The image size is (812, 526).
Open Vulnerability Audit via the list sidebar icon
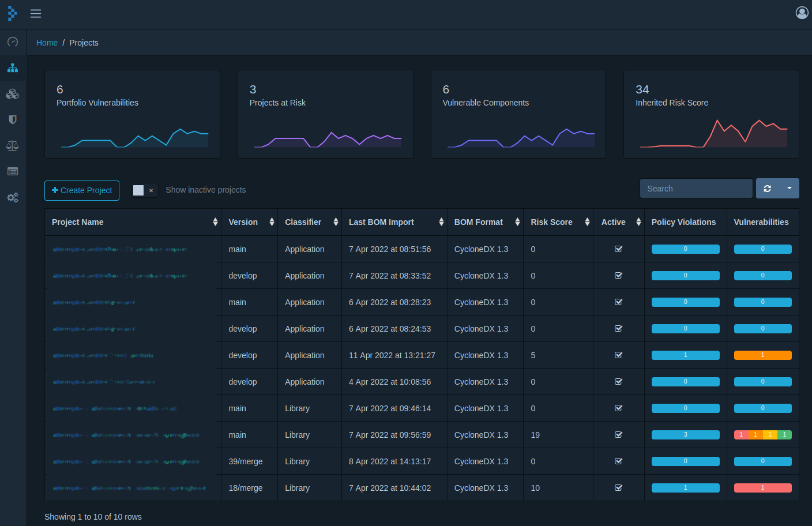[x=13, y=171]
